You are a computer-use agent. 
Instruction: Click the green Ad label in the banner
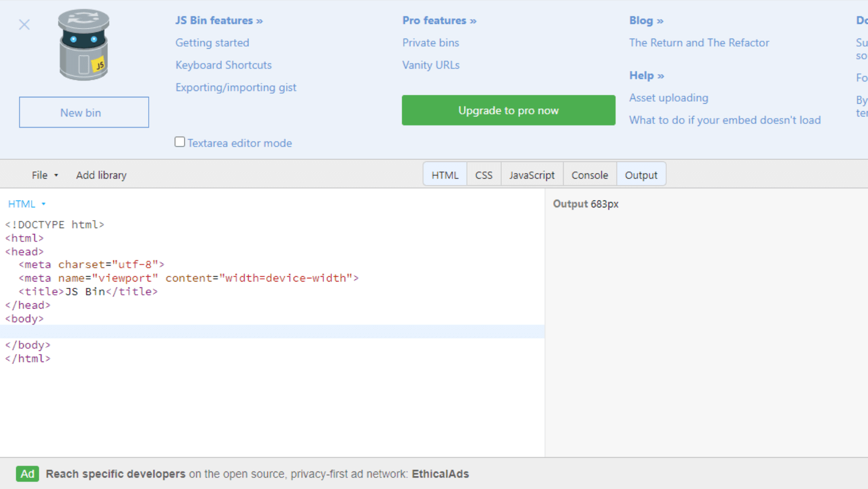pyautogui.click(x=28, y=474)
